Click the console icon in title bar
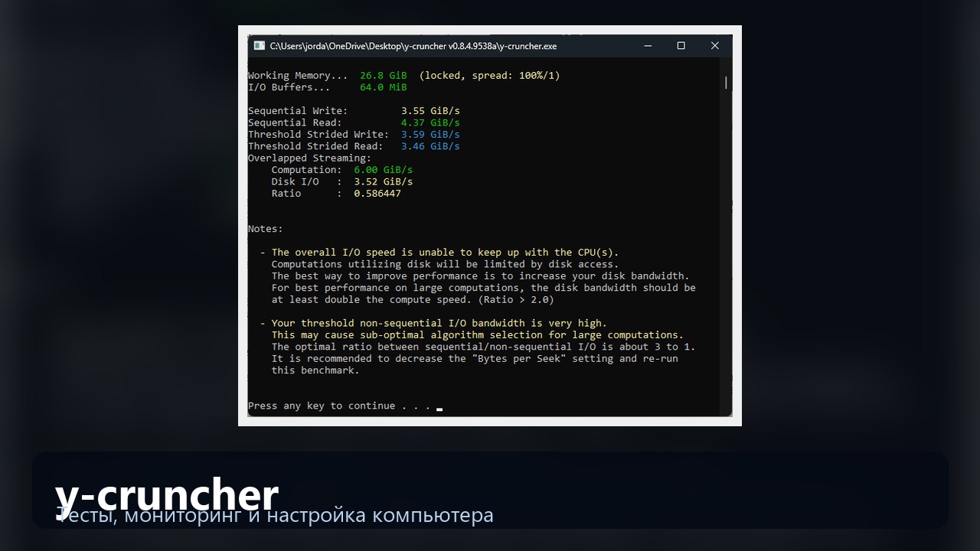The image size is (980, 551). click(260, 46)
